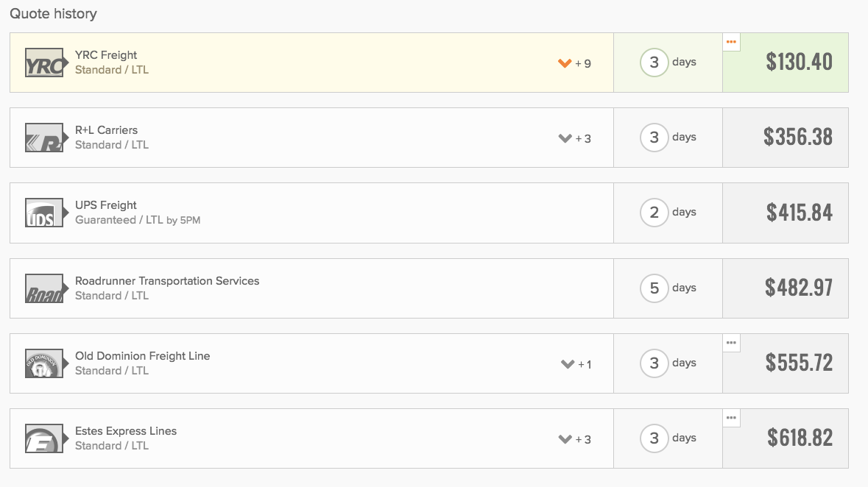Click the Roadrunner Transportation Services name
This screenshot has height=487, width=868.
tap(167, 280)
